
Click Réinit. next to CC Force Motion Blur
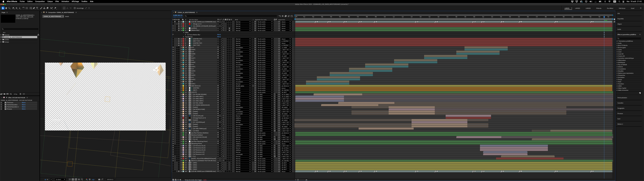click(x=219, y=35)
